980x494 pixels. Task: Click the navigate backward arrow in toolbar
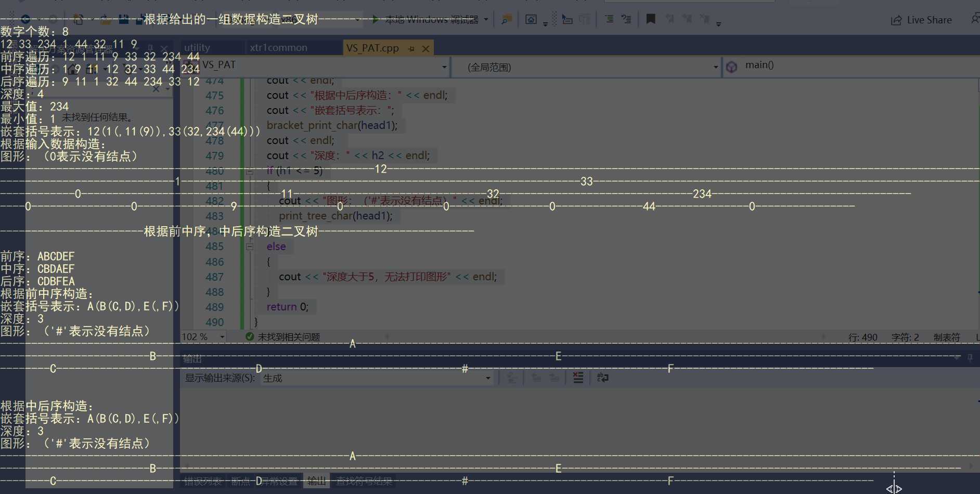click(25, 20)
